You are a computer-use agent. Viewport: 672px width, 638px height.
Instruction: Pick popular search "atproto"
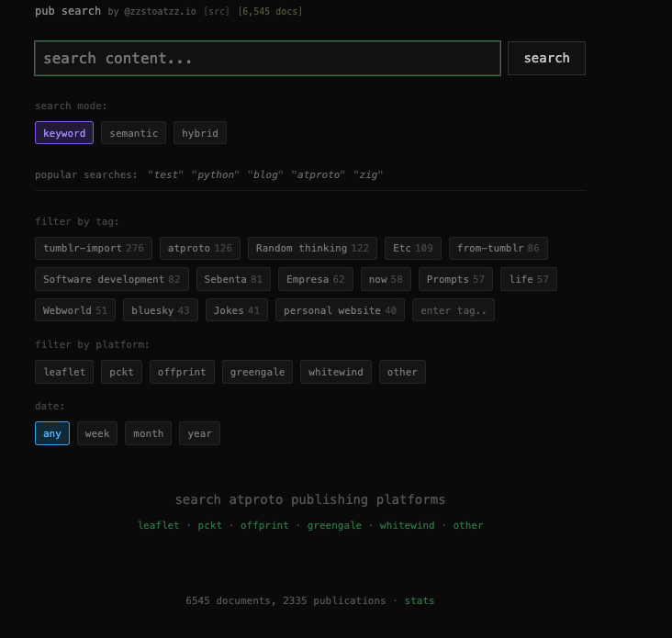[319, 174]
